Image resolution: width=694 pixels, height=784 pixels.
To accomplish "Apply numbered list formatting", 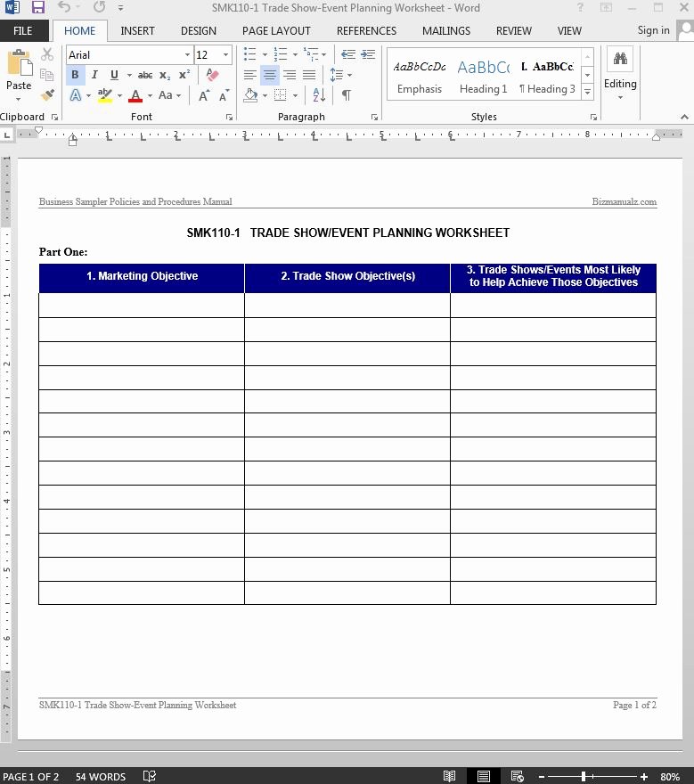I will pyautogui.click(x=281, y=54).
